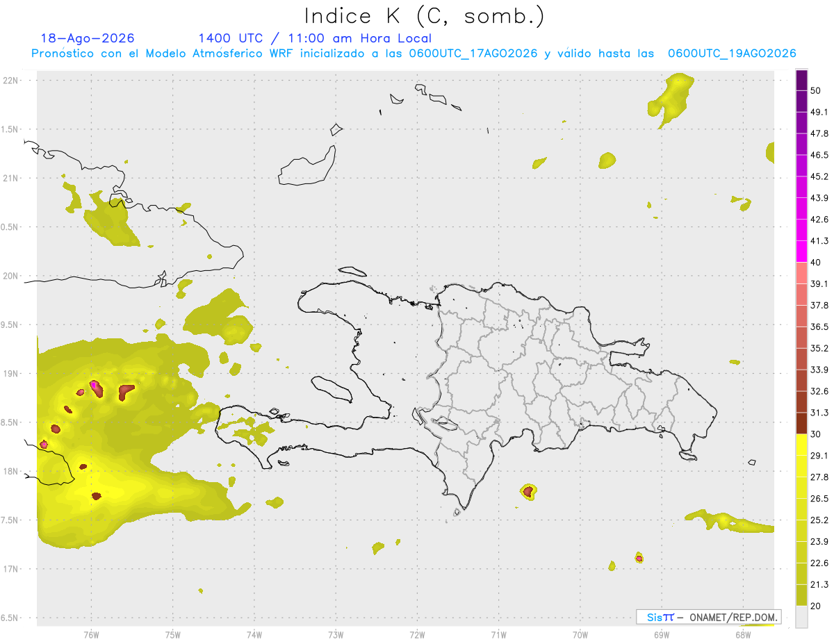
Task: Click the colorbar value '50'
Action: coord(816,90)
